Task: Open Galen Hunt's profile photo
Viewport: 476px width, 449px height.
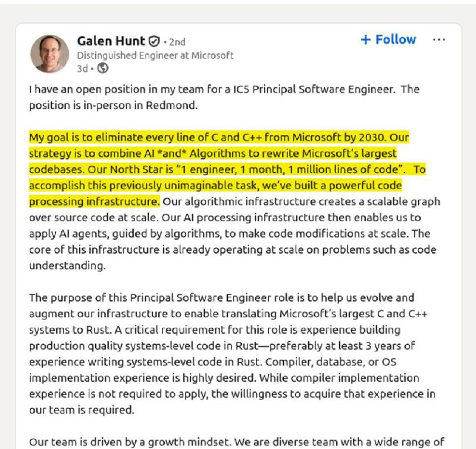Action: click(50, 54)
